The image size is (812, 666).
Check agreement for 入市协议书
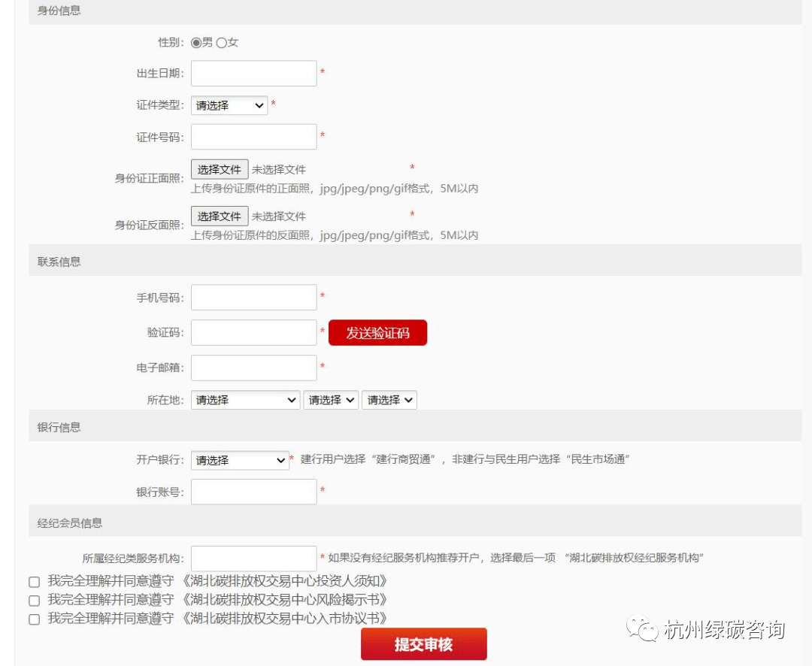(33, 619)
